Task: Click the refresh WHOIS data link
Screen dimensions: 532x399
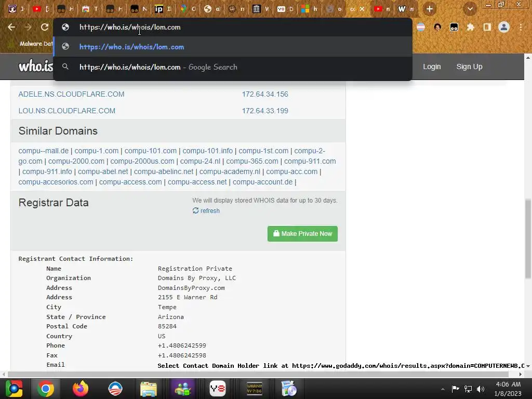Action: coord(206,211)
